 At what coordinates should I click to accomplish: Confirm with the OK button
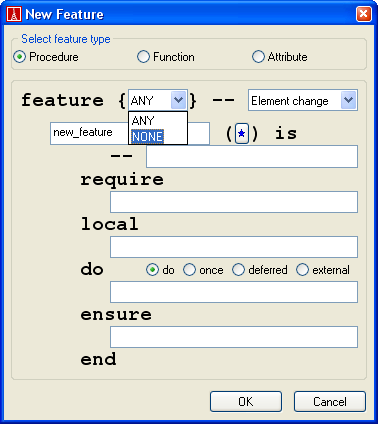tap(246, 402)
